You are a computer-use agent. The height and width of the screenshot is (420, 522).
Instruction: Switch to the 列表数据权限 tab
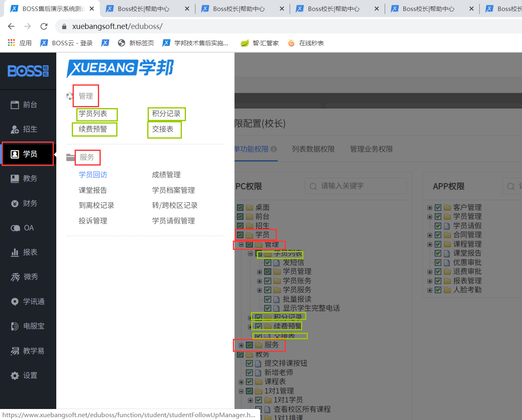point(313,149)
